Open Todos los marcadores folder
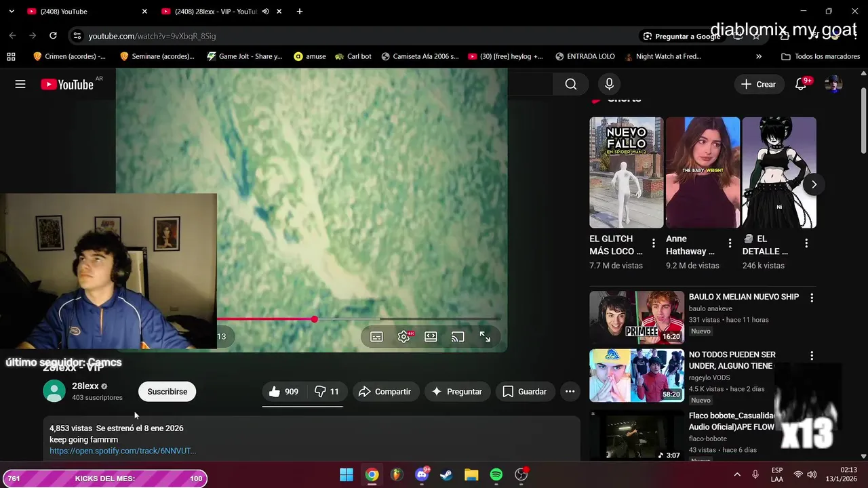This screenshot has height=488, width=868. coord(821,56)
